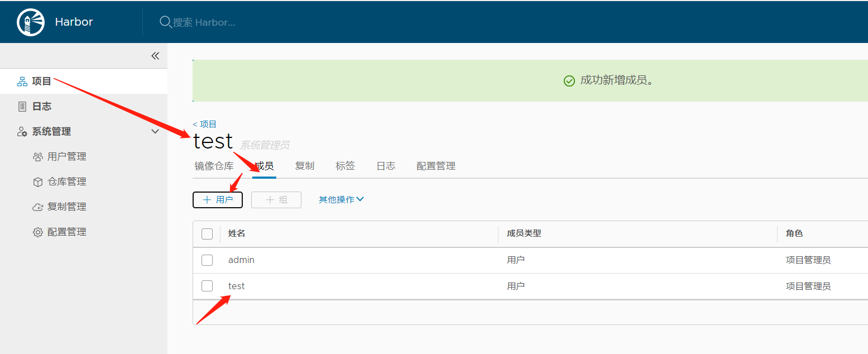The height and width of the screenshot is (354, 868).
Task: Open the 日志 tab of the project
Action: [386, 166]
